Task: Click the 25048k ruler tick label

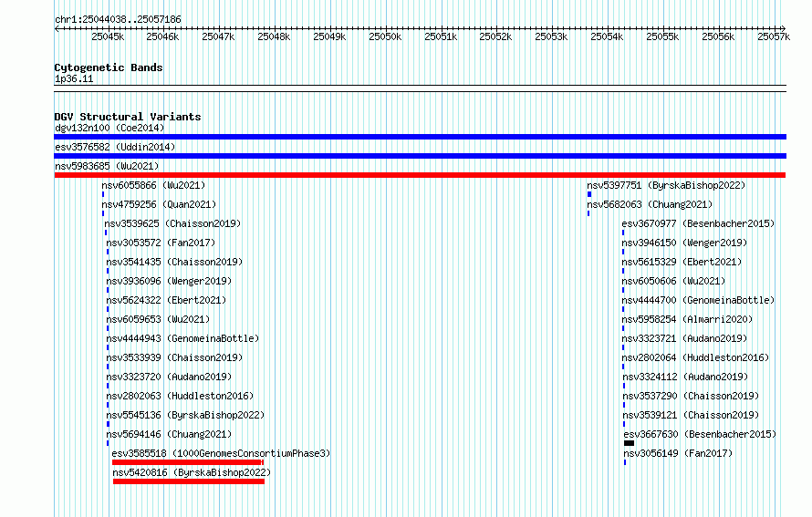Action: coord(274,36)
